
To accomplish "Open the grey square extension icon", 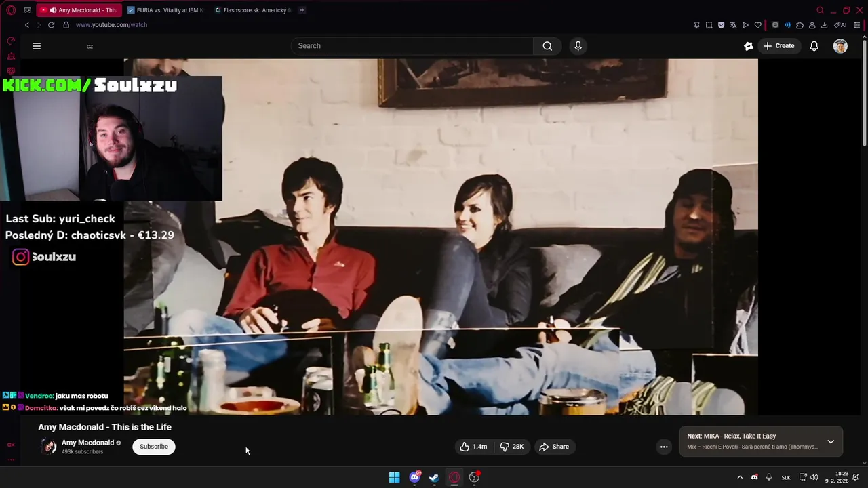I will 775,25.
